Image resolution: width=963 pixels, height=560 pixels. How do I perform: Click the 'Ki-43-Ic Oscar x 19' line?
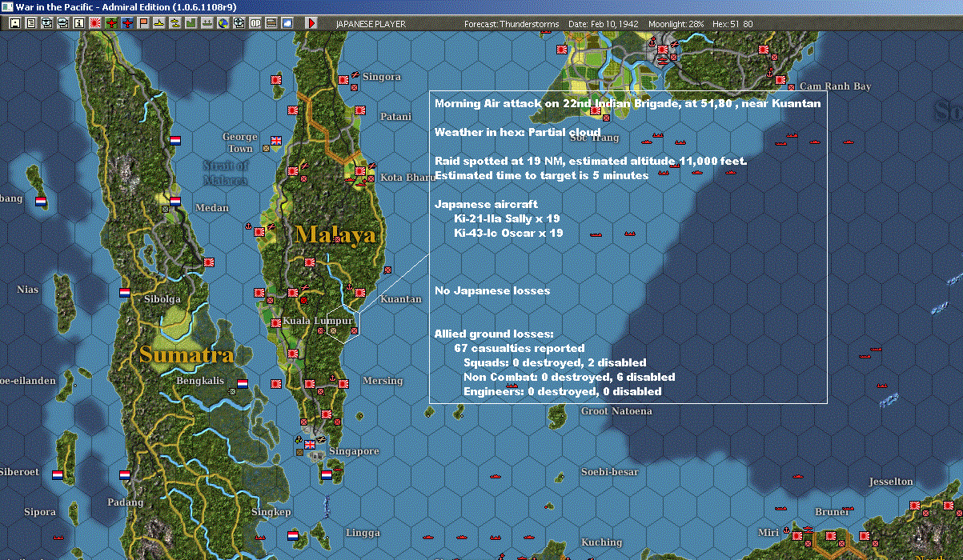[x=508, y=233]
